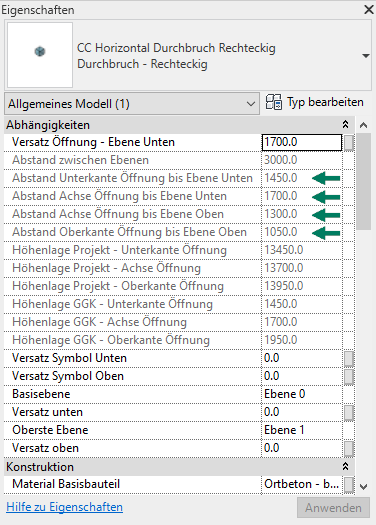Click associate parameter button for Versatz Öffnung
The height and width of the screenshot is (525, 376).
349,142
